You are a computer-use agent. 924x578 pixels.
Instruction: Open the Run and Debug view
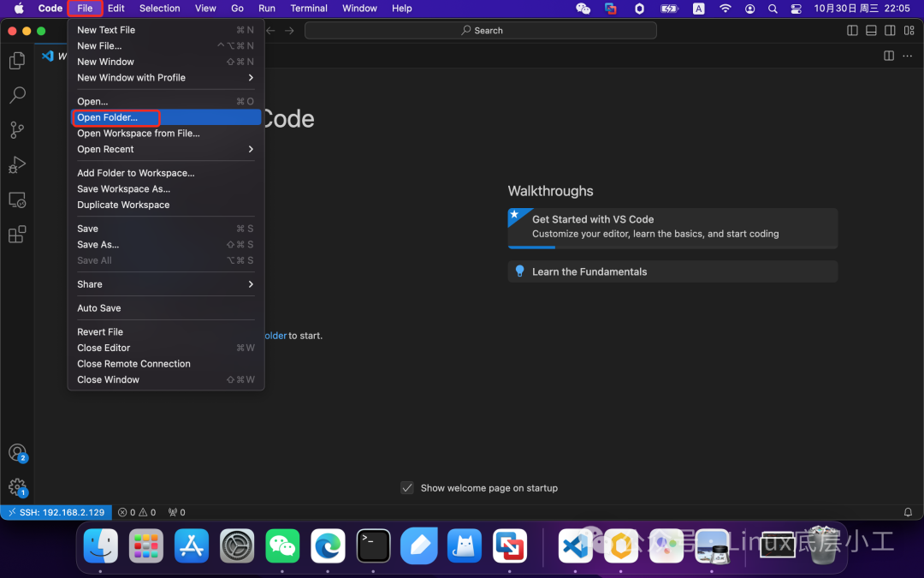click(17, 164)
